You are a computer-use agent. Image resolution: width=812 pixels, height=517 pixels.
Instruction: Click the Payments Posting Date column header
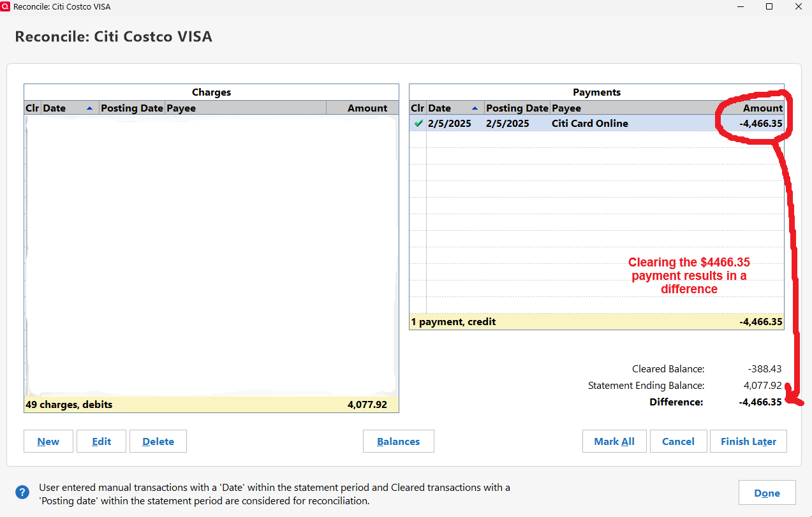coord(517,108)
